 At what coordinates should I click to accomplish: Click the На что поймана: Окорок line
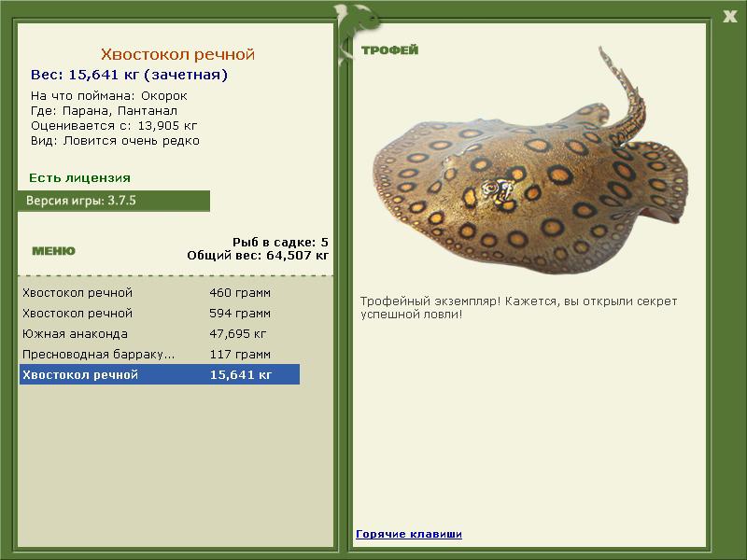click(x=109, y=96)
